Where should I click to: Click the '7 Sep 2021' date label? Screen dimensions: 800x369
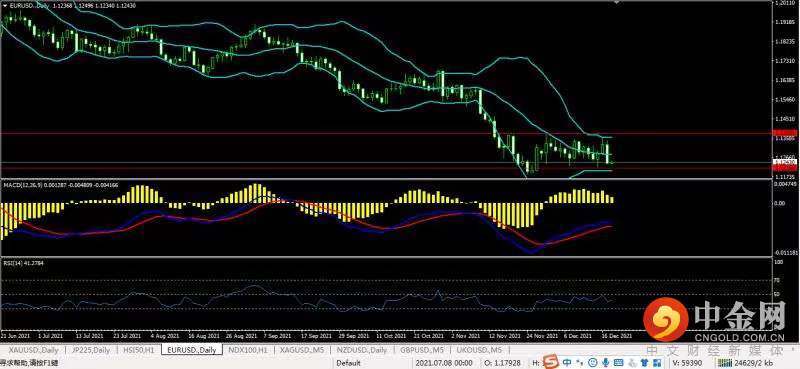(277, 336)
